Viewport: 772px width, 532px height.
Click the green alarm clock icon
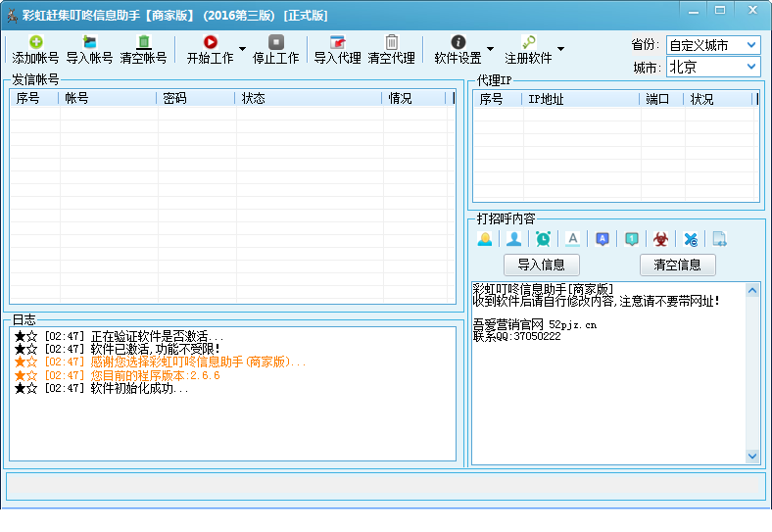coord(543,239)
